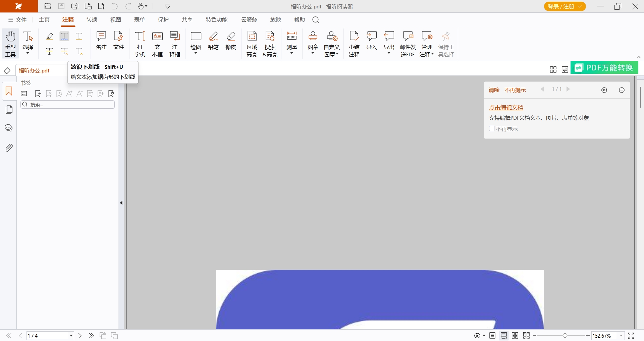The width and height of the screenshot is (644, 341).
Task: Expand the Drawing (绘图) dropdown arrow
Action: click(x=196, y=53)
